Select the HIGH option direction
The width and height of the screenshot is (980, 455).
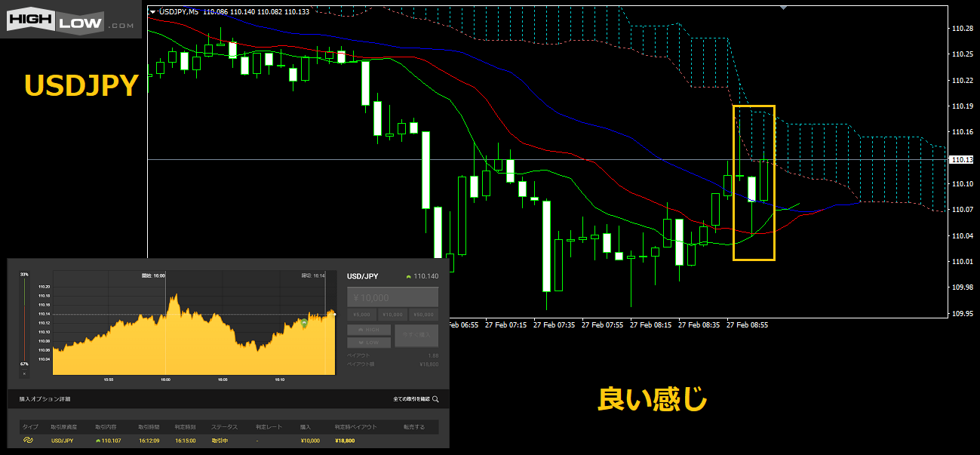point(369,330)
